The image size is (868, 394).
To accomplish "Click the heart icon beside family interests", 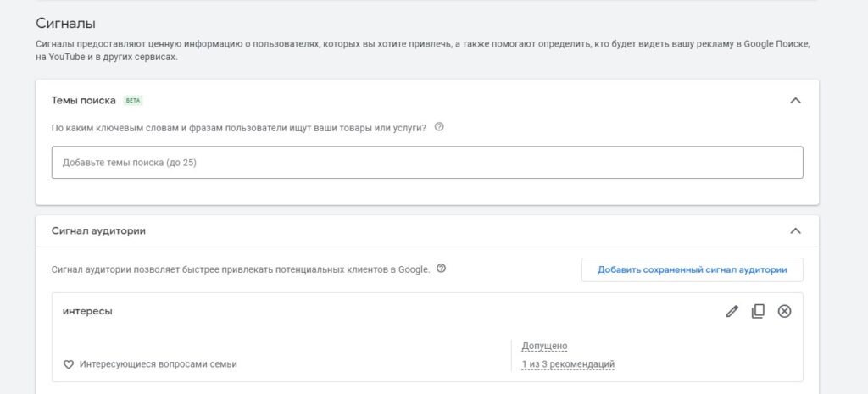I will point(69,364).
